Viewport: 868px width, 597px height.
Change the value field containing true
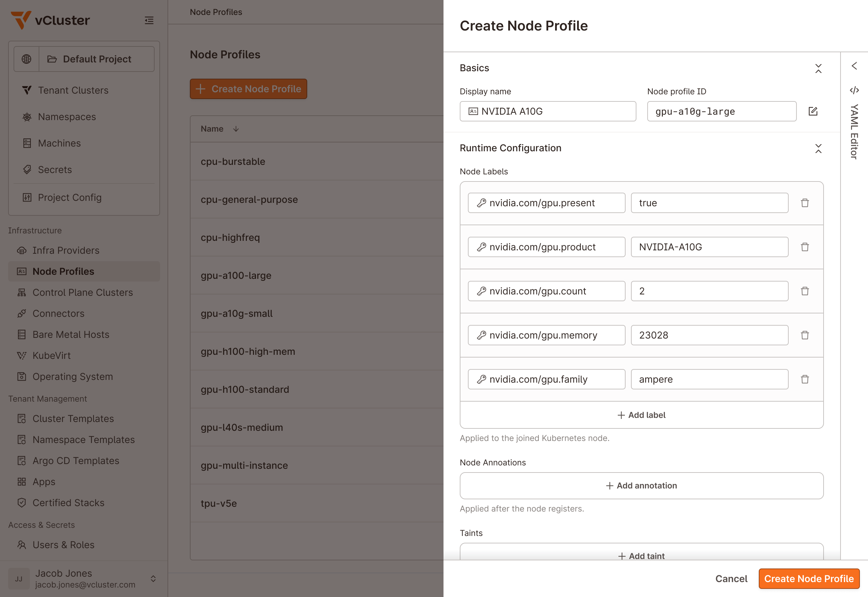pos(710,203)
